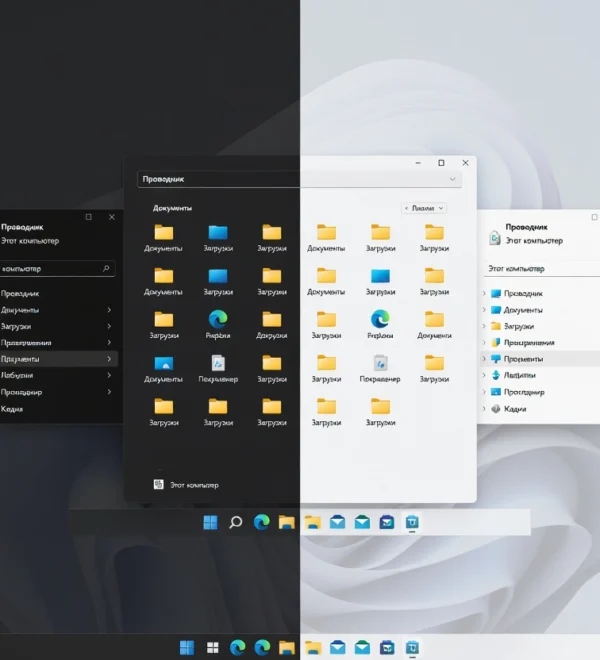Screen dimensions: 600x660
Task: Open the document file icon in the light half of the grid
Action: tap(380, 363)
